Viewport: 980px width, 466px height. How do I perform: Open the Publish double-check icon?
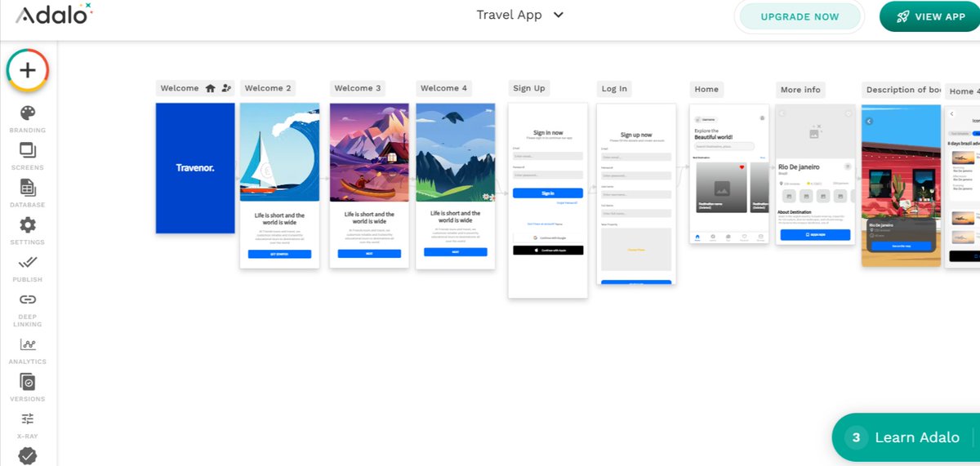tap(28, 263)
